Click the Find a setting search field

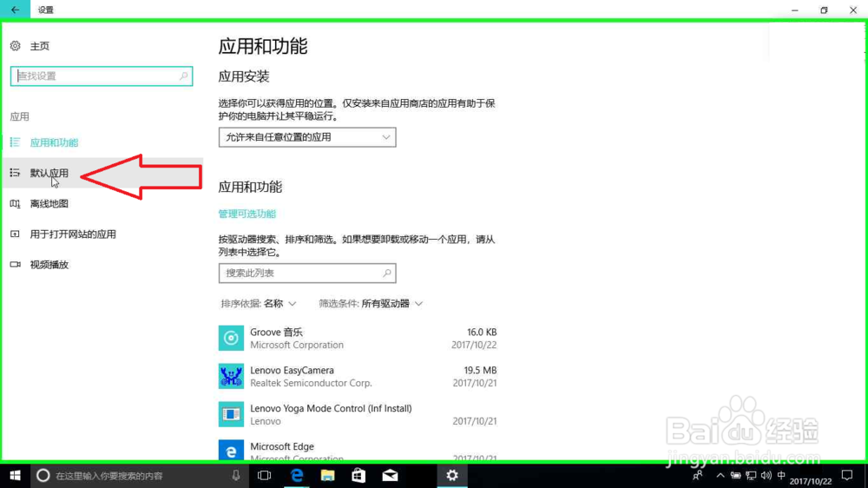[102, 76]
